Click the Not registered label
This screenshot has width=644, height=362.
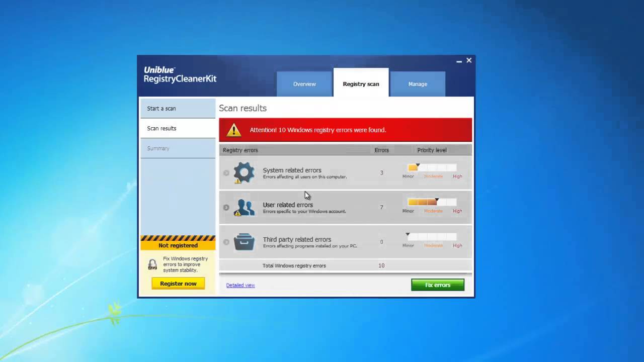coord(178,245)
